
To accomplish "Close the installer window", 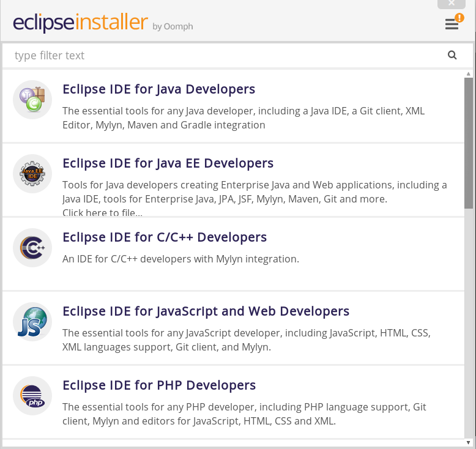I will [x=452, y=4].
